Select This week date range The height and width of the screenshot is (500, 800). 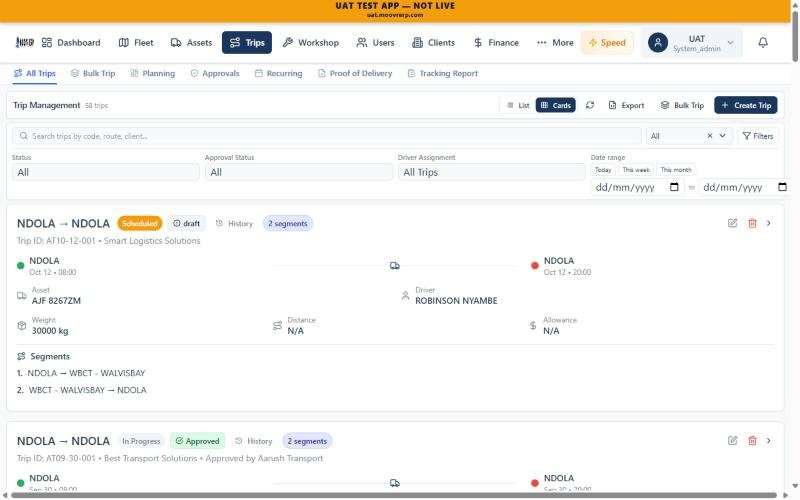(636, 170)
